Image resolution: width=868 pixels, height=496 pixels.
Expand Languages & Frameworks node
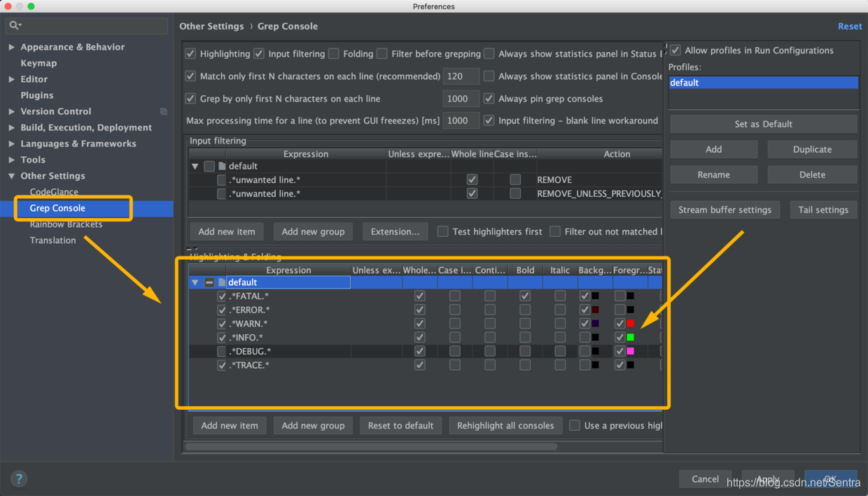[x=11, y=144]
